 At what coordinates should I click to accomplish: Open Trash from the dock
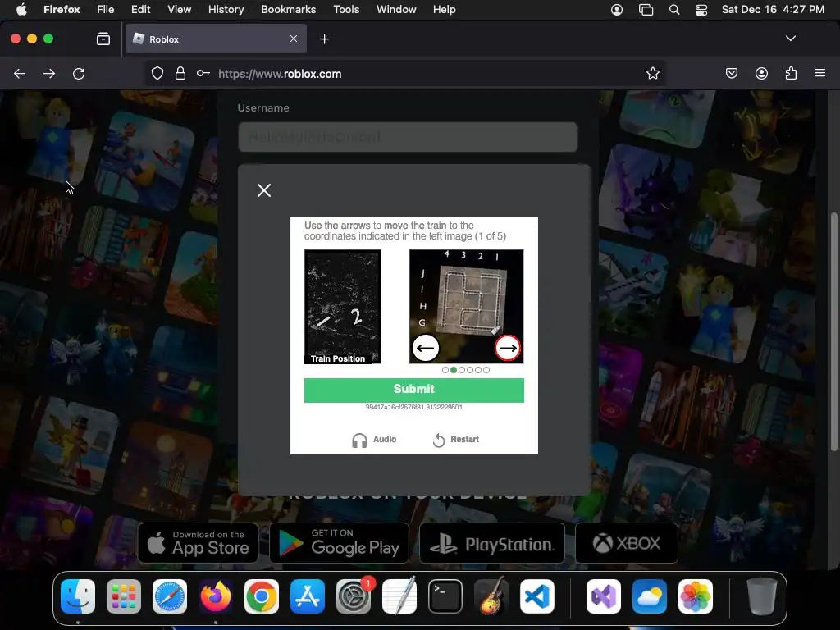tap(762, 596)
